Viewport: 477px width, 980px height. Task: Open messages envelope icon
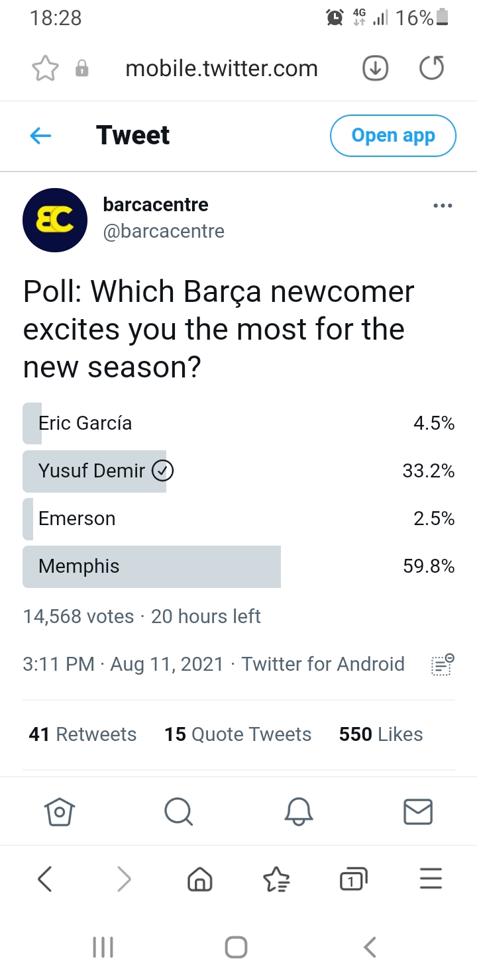coord(418,811)
